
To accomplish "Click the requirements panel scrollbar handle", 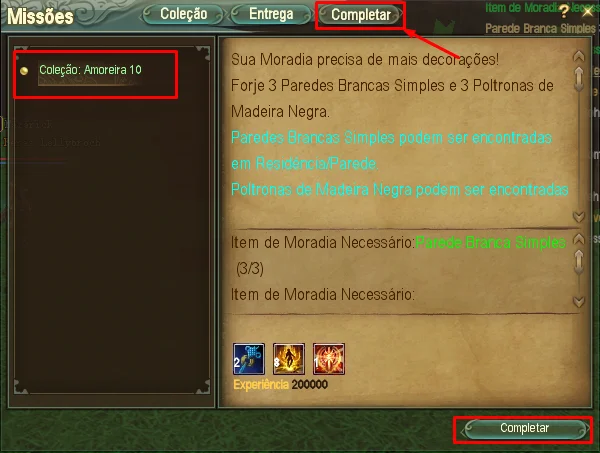I will (x=579, y=262).
